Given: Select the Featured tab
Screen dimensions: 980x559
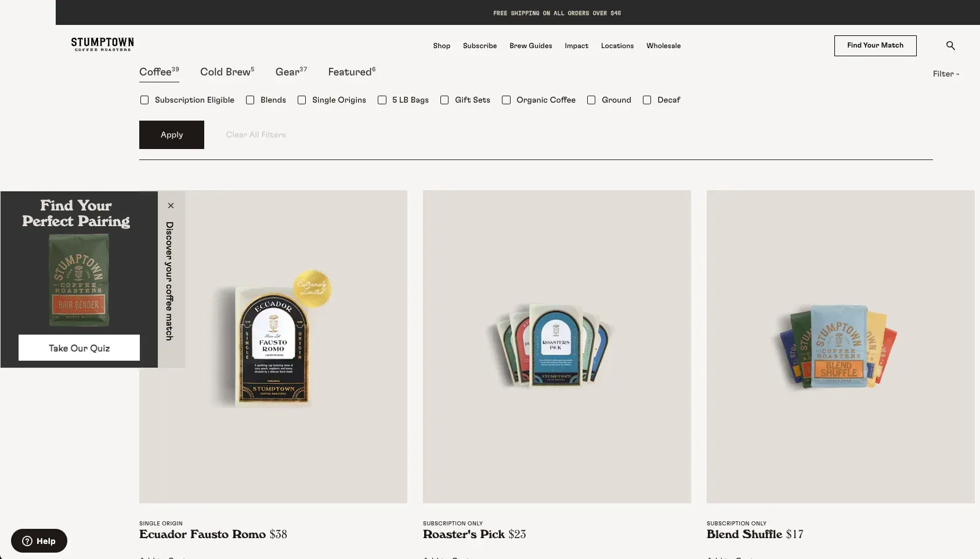Looking at the screenshot, I should pyautogui.click(x=352, y=72).
